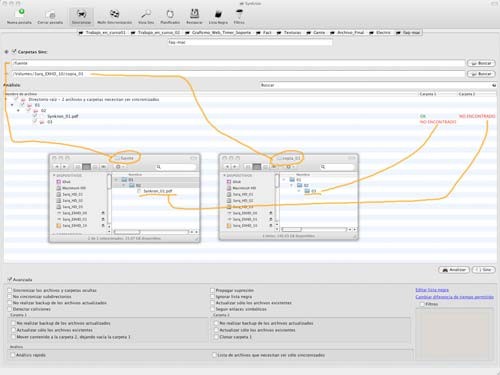
Task: Enable Clonar carpeta 1 checkbox
Action: tap(216, 337)
